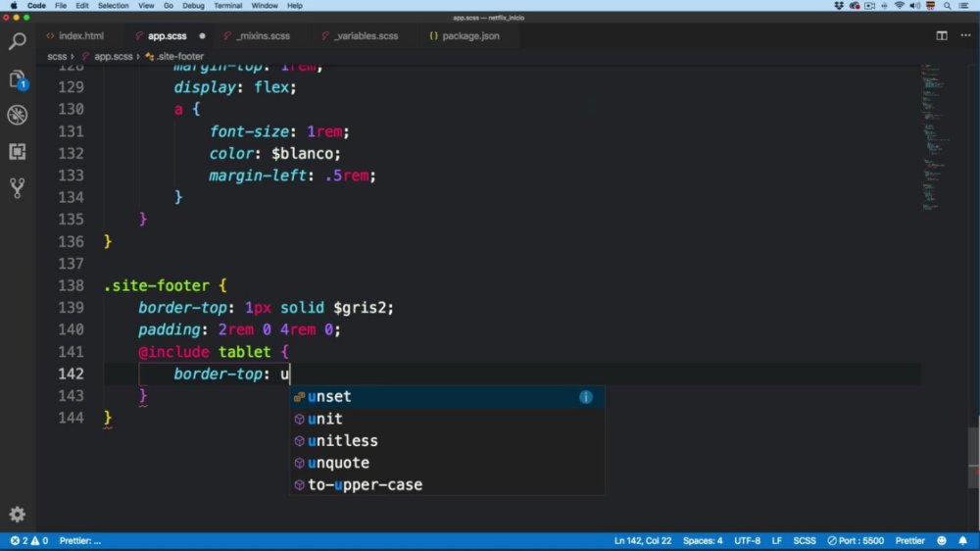Screen dimensions: 980x551
Task: Click the $blanco variable on line 132
Action: 304,154
